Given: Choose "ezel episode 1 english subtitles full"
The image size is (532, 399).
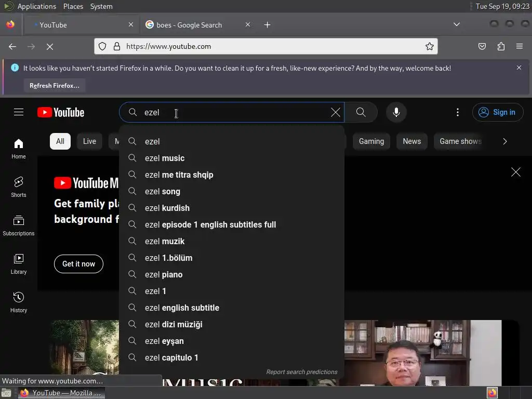Looking at the screenshot, I should [x=232, y=224].
